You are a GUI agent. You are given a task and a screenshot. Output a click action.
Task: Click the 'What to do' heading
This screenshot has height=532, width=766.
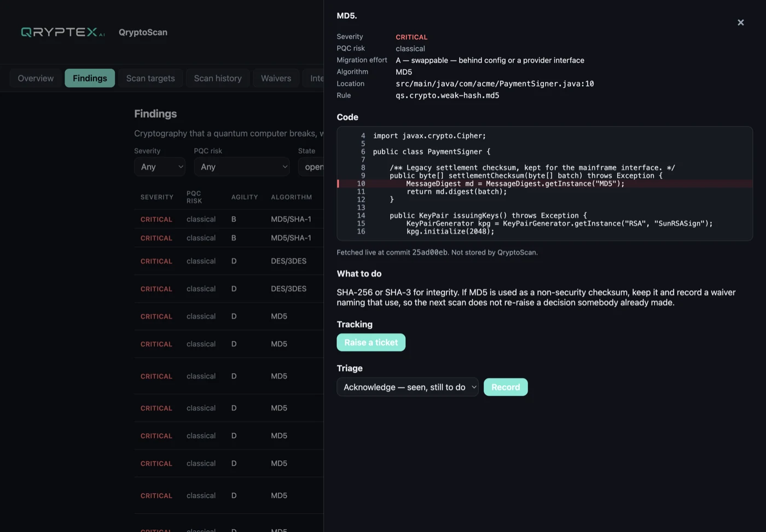pyautogui.click(x=359, y=274)
